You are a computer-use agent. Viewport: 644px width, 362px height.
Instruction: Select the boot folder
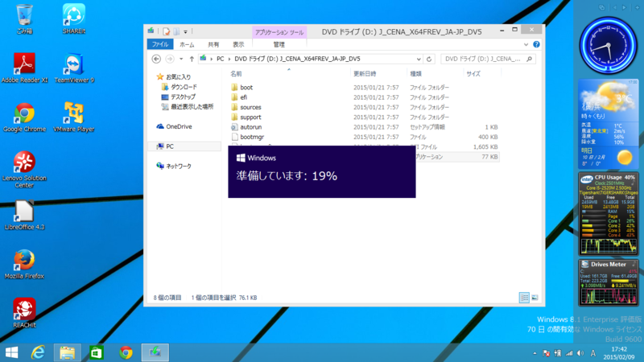coord(246,88)
